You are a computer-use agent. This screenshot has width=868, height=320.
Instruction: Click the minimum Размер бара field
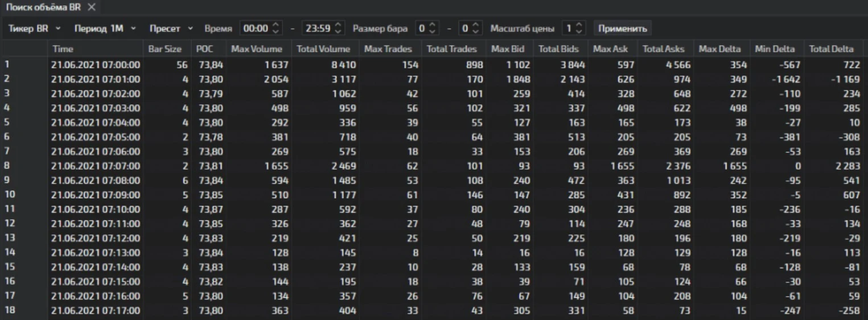[x=422, y=28]
